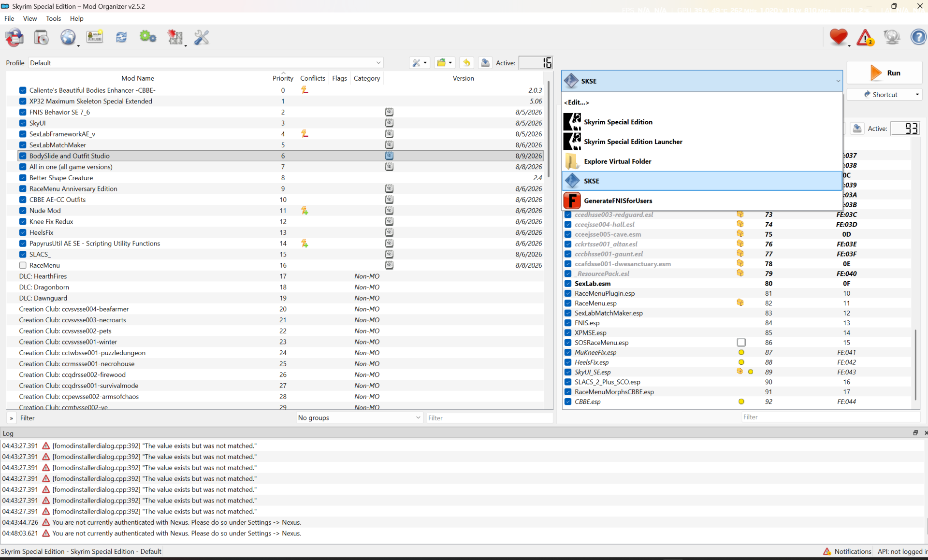Click the Category column header
The height and width of the screenshot is (560, 928).
pos(367,78)
